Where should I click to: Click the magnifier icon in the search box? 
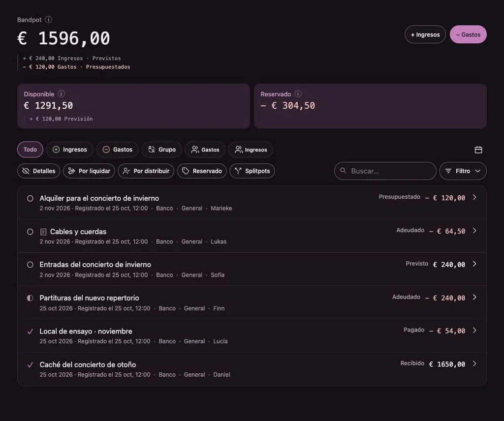click(343, 171)
